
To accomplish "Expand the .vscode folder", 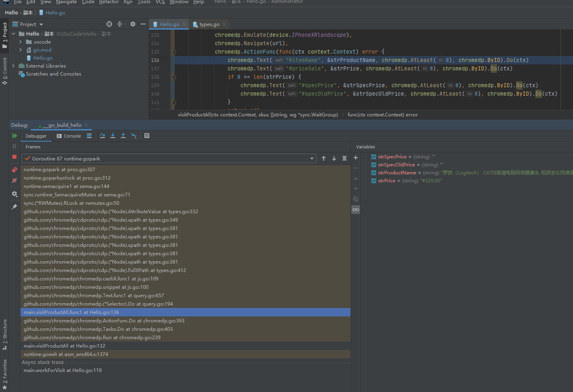I will click(x=21, y=42).
